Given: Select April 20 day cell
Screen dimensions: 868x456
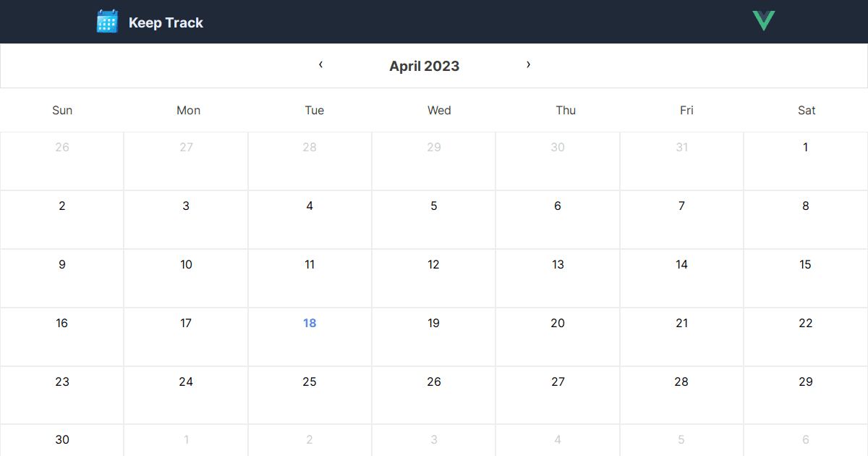Looking at the screenshot, I should pyautogui.click(x=558, y=337).
